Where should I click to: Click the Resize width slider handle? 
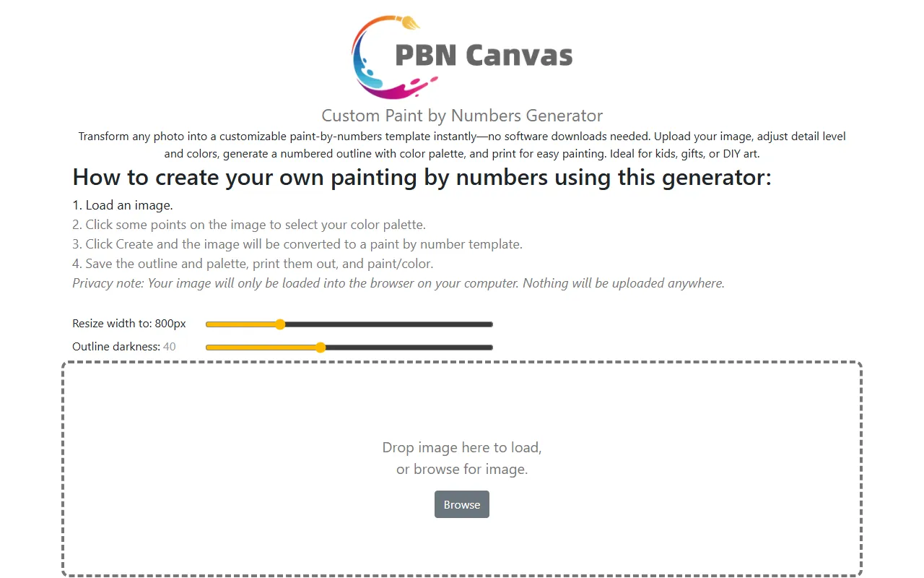point(280,324)
